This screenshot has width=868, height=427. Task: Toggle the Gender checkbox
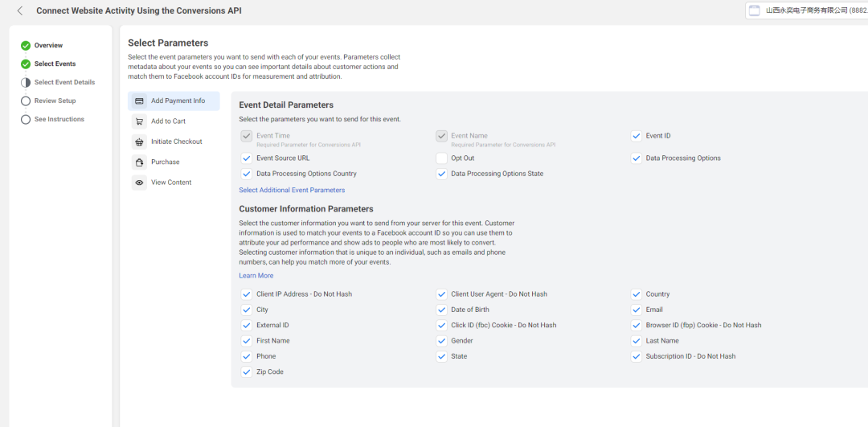pos(442,341)
